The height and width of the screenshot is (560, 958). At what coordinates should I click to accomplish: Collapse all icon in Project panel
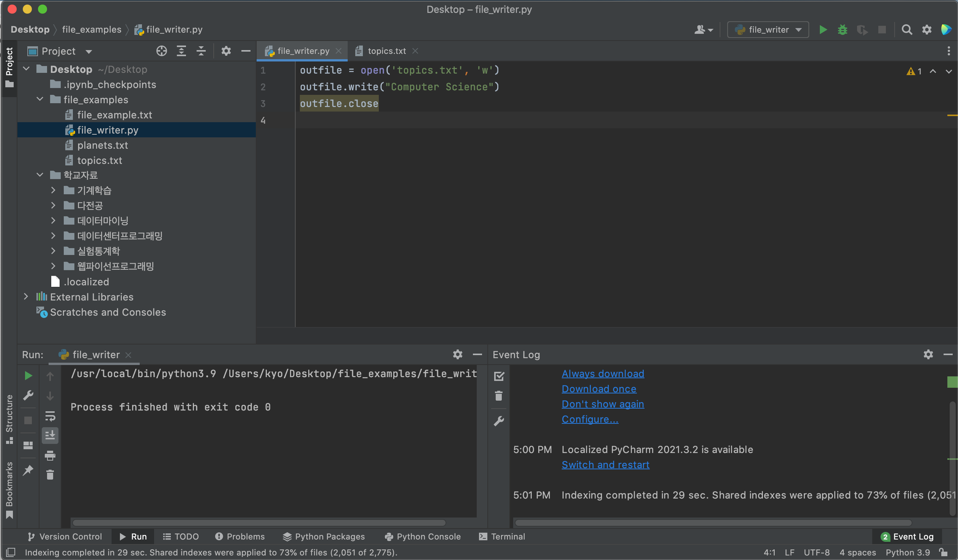[x=201, y=51]
